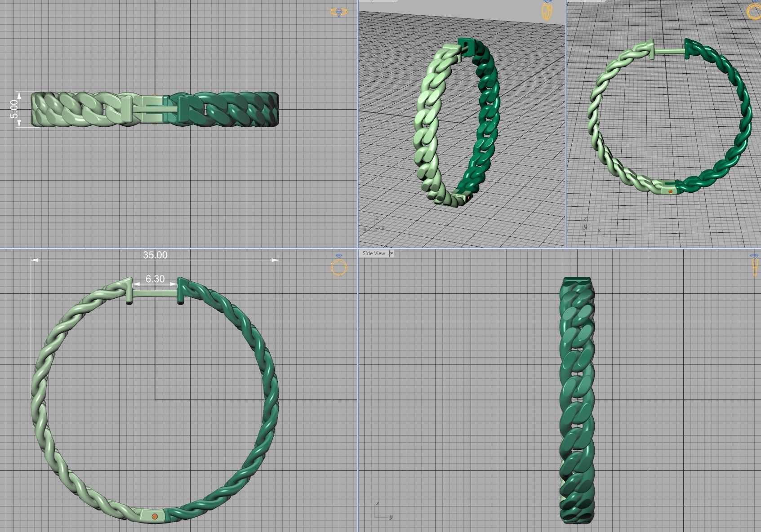The image size is (761, 532).
Task: Open the Side View viewport dropdown arrow
Action: (391, 253)
